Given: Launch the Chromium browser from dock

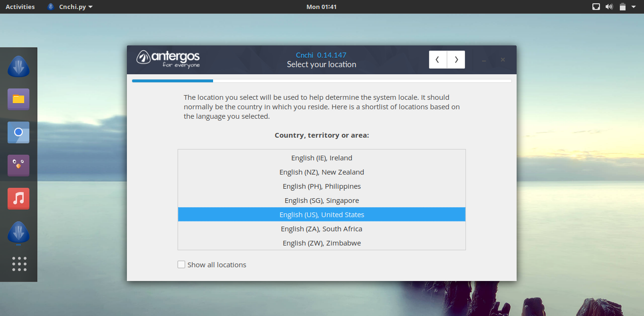Looking at the screenshot, I should tap(18, 132).
